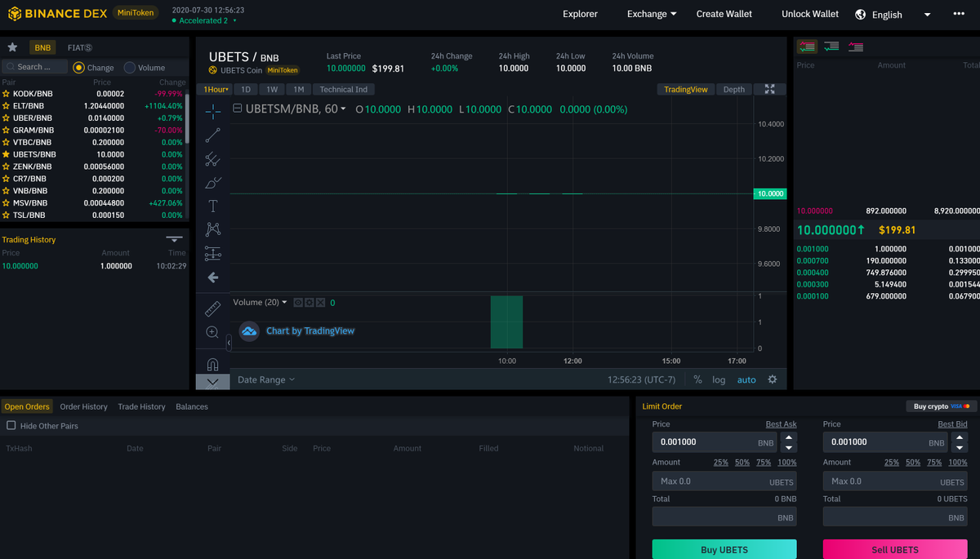Unfavorite the UBETS/BNB pair star
Screen dimensions: 980x559
pos(7,154)
